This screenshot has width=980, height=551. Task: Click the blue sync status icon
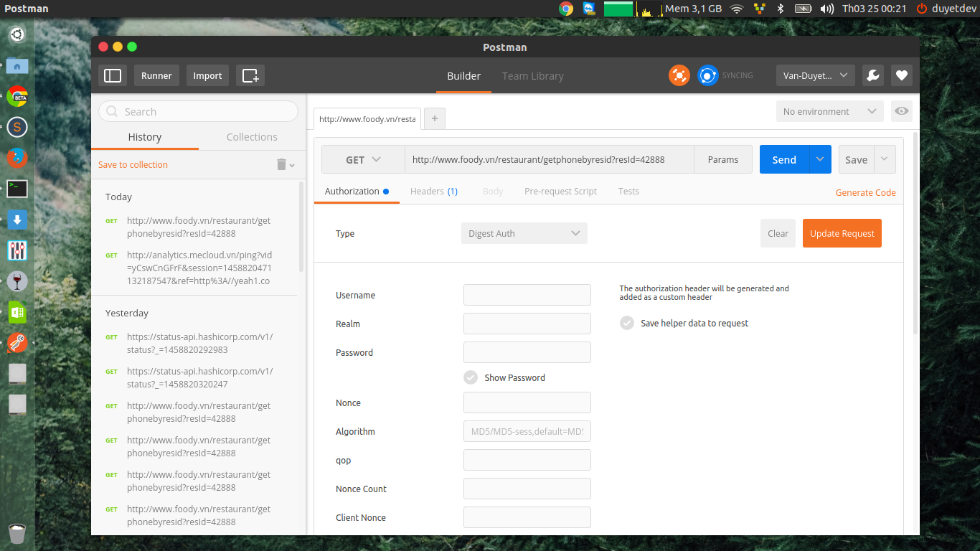tap(707, 75)
